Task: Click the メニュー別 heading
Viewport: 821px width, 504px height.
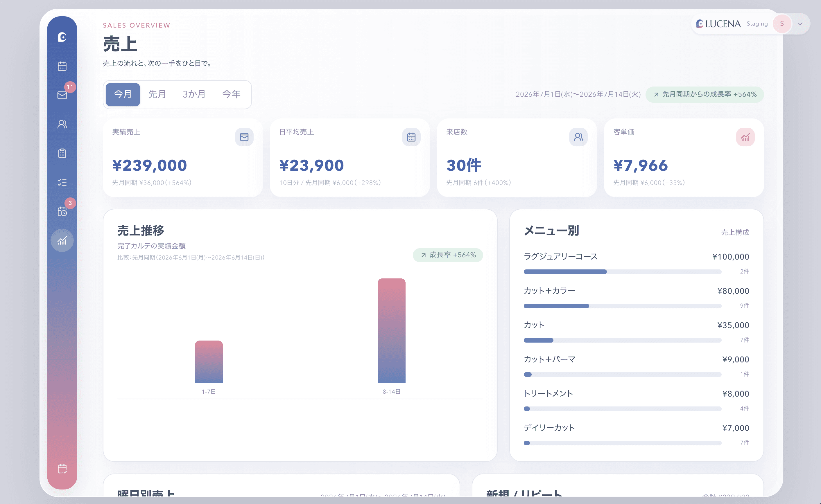Action: pos(552,231)
